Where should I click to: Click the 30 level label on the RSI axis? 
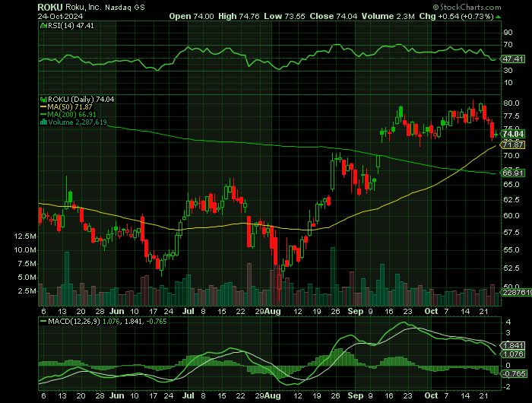pyautogui.click(x=508, y=71)
